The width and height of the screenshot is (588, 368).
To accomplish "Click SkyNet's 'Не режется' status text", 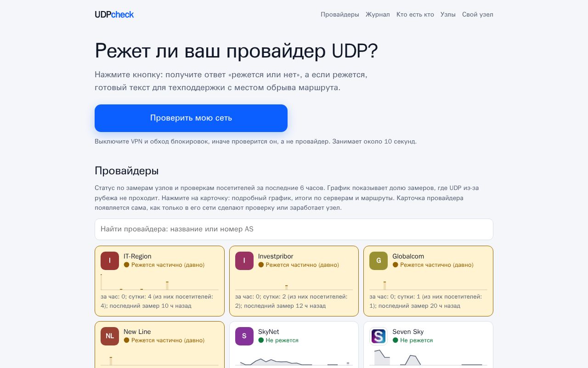I will tap(282, 340).
